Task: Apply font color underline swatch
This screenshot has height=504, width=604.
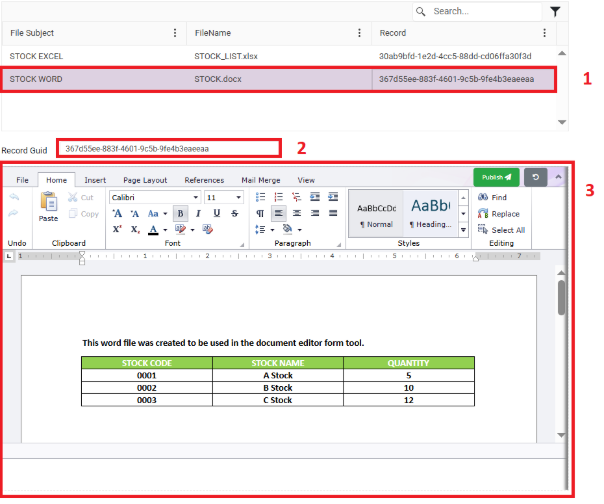Action: point(153,230)
